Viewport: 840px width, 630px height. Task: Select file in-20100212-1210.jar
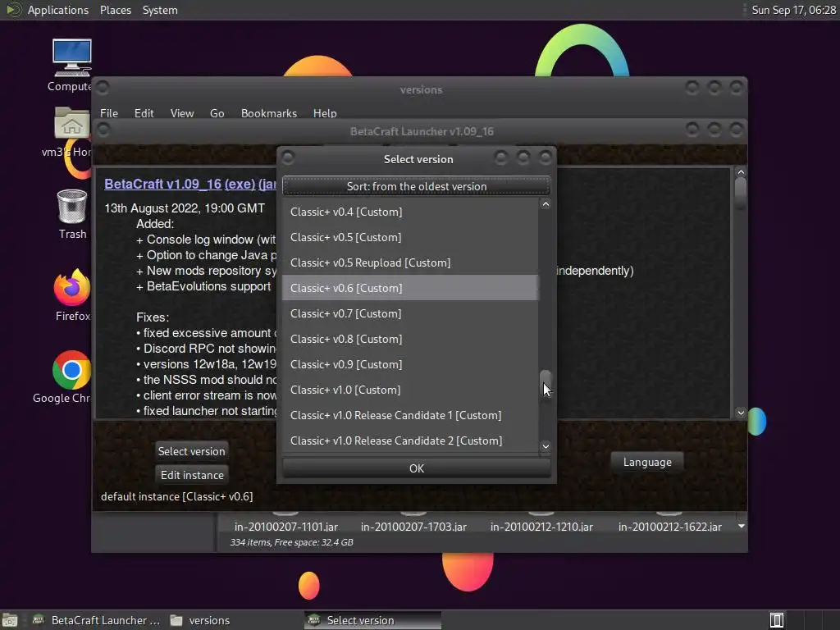[541, 527]
